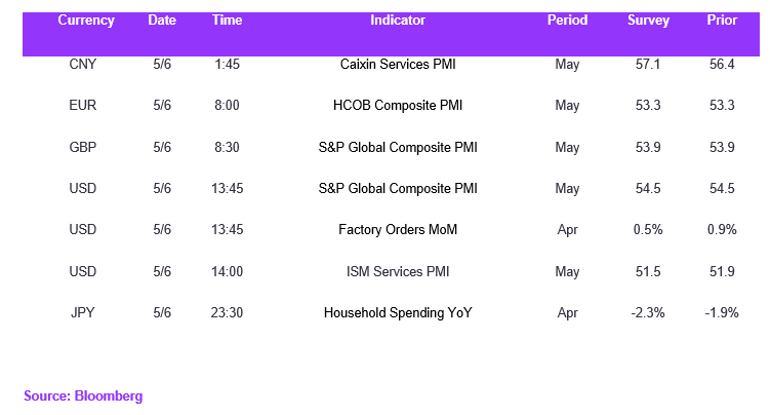Click the 14:00 time cell

[x=227, y=272]
